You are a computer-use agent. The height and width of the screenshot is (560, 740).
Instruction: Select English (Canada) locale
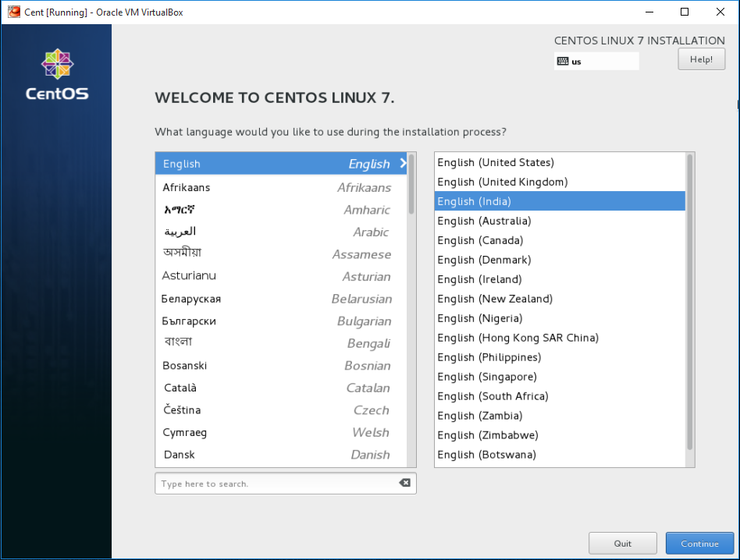coord(560,240)
